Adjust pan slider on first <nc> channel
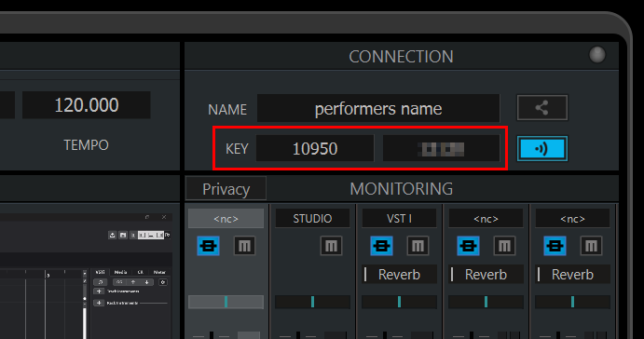Screen dimensions: 644x339 tap(226, 302)
